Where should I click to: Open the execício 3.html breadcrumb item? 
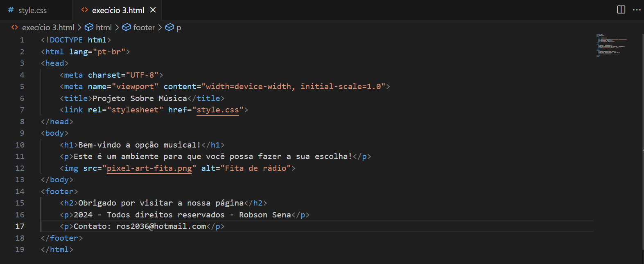48,27
